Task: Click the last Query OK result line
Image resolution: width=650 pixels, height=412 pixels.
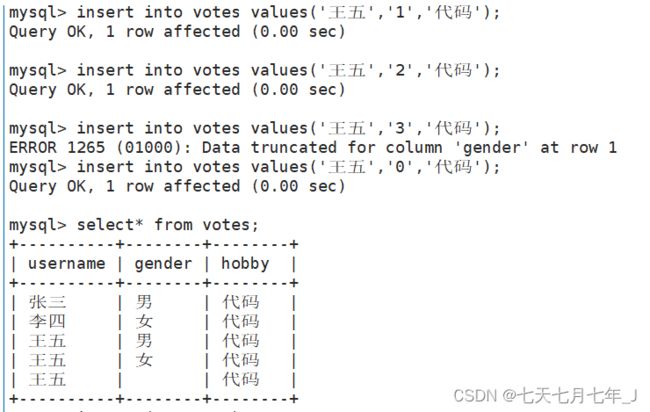Action: (177, 186)
